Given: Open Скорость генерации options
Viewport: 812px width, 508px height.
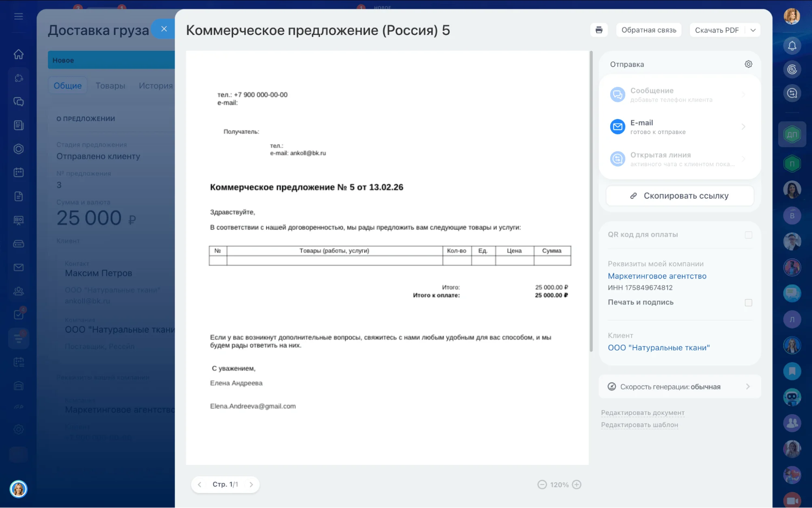Looking at the screenshot, I should pyautogui.click(x=680, y=386).
